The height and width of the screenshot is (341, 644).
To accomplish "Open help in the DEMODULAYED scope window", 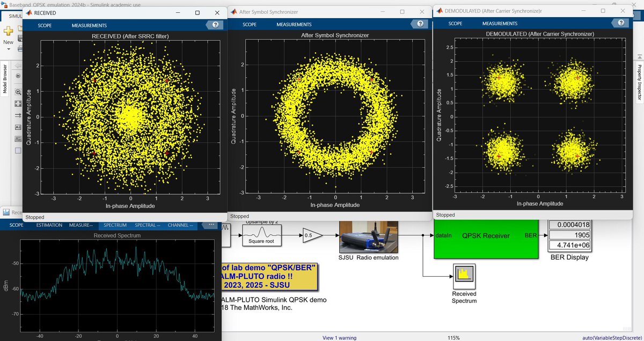I will pos(620,24).
